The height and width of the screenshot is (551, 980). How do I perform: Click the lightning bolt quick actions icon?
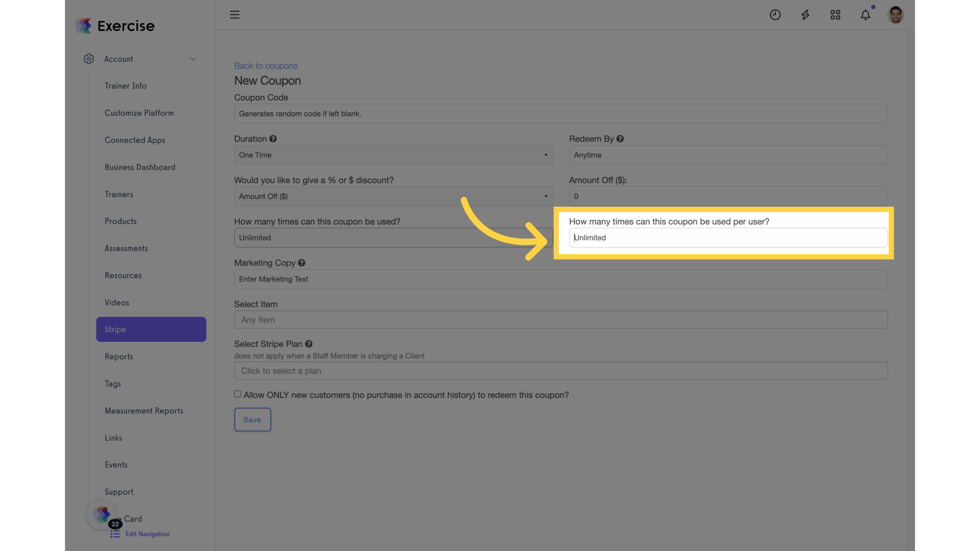coord(805,15)
